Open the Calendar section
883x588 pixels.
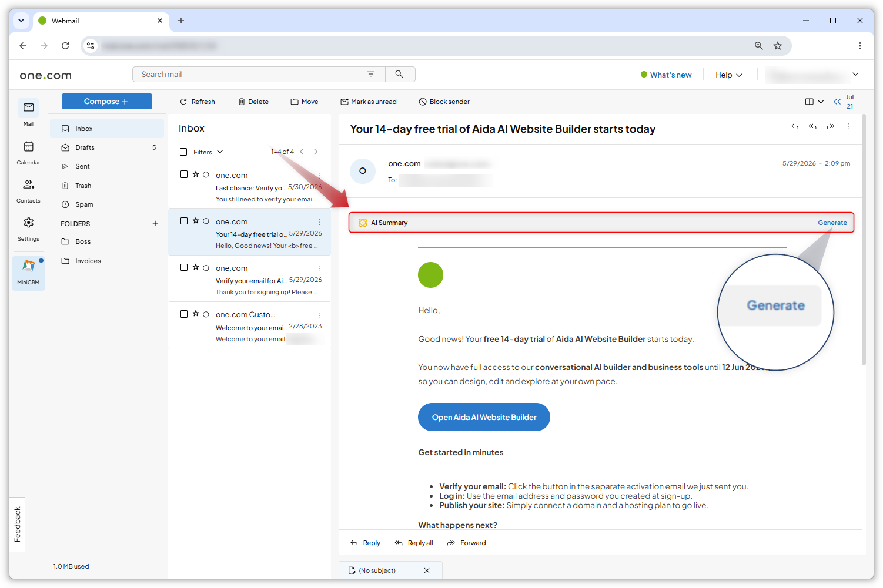pos(28,152)
